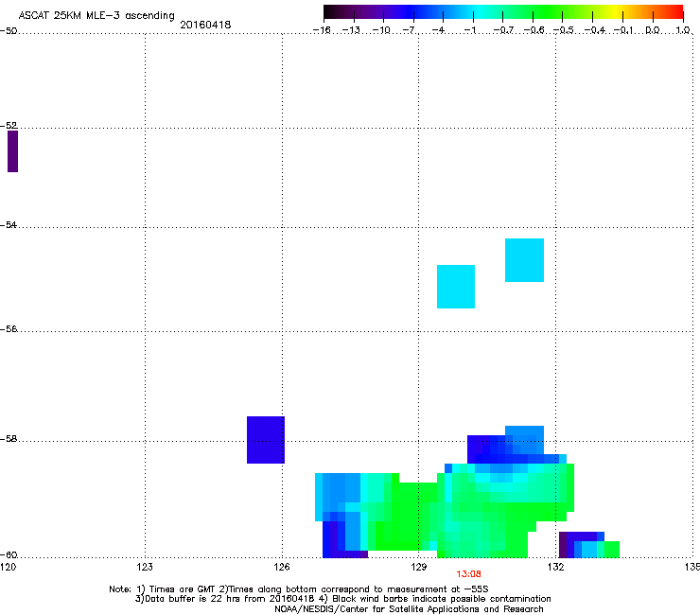Click the cyan square nearest longitude 129
700x615 pixels.
tap(456, 287)
